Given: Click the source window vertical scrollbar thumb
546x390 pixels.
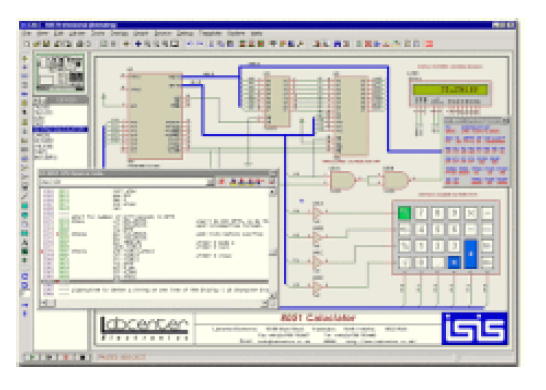Looking at the screenshot, I should coord(273,252).
